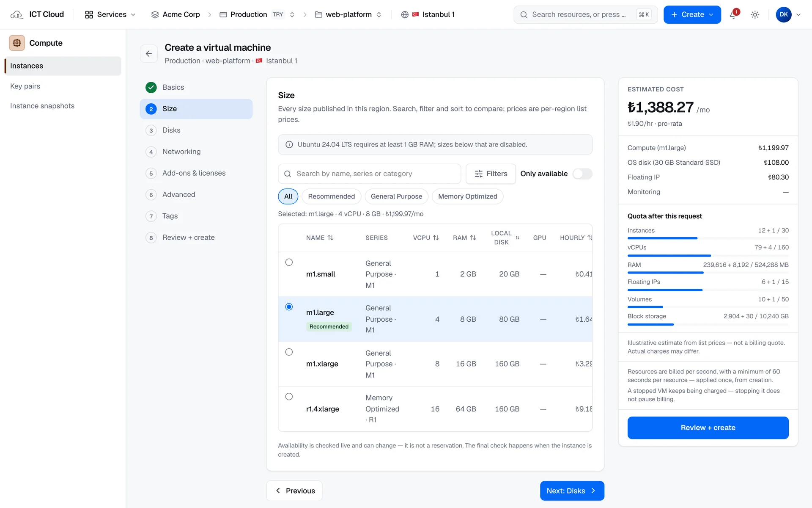Click the globe icon beside Istanbul 1
The height and width of the screenshot is (508, 812).
[x=405, y=14]
